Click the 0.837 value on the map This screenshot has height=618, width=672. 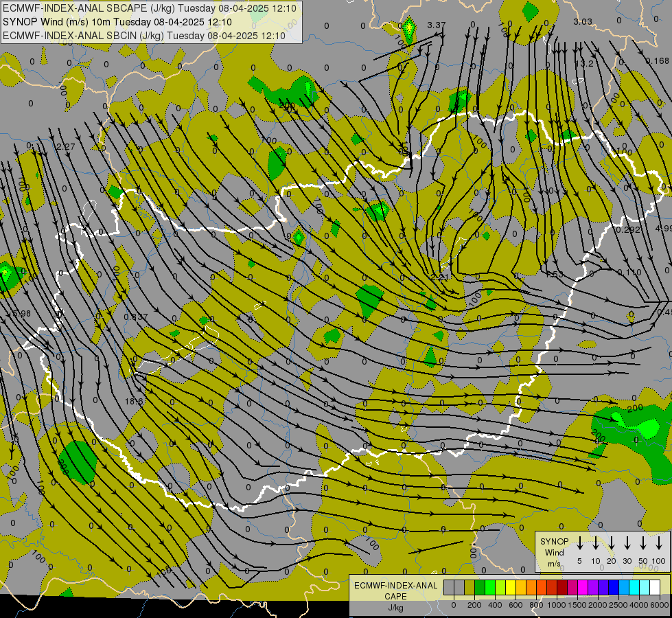[x=136, y=317]
